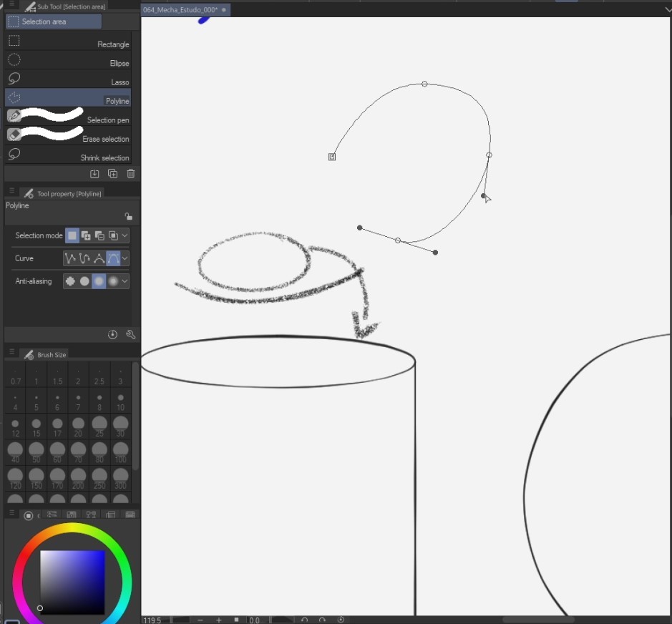Viewport: 672px width, 624px height.
Task: Open the Tool property panel menu
Action: click(x=11, y=190)
